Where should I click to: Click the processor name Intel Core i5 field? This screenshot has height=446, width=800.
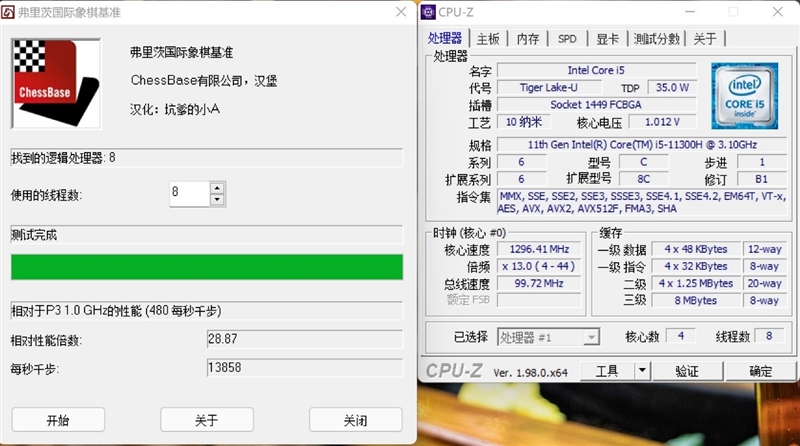click(596, 70)
